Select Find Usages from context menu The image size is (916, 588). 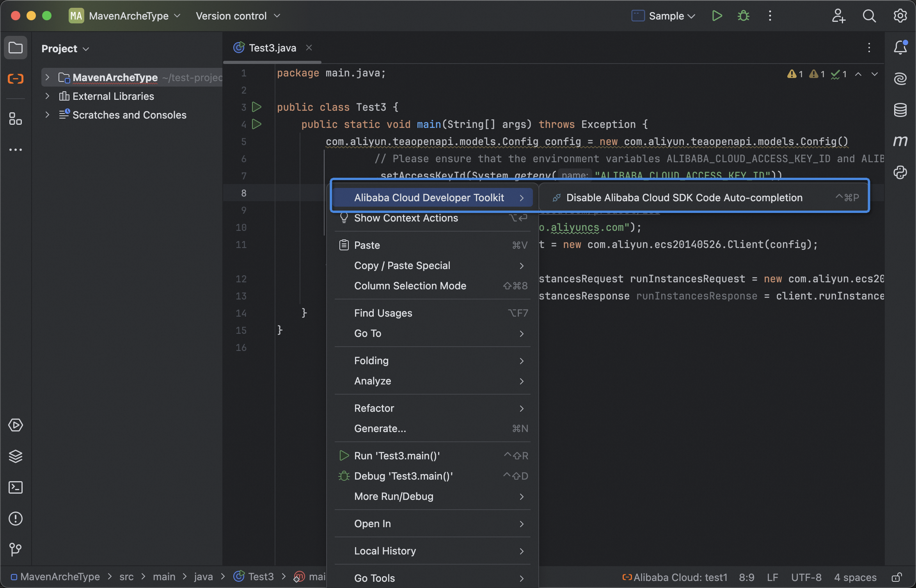pyautogui.click(x=383, y=313)
